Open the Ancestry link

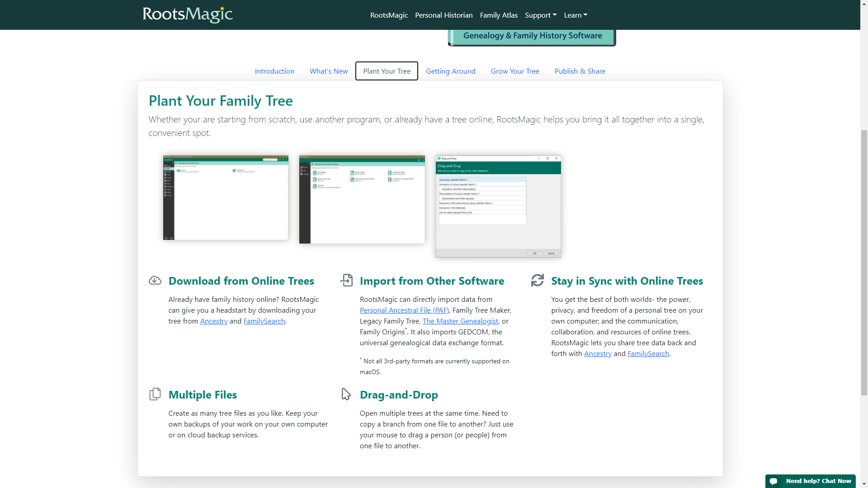213,321
